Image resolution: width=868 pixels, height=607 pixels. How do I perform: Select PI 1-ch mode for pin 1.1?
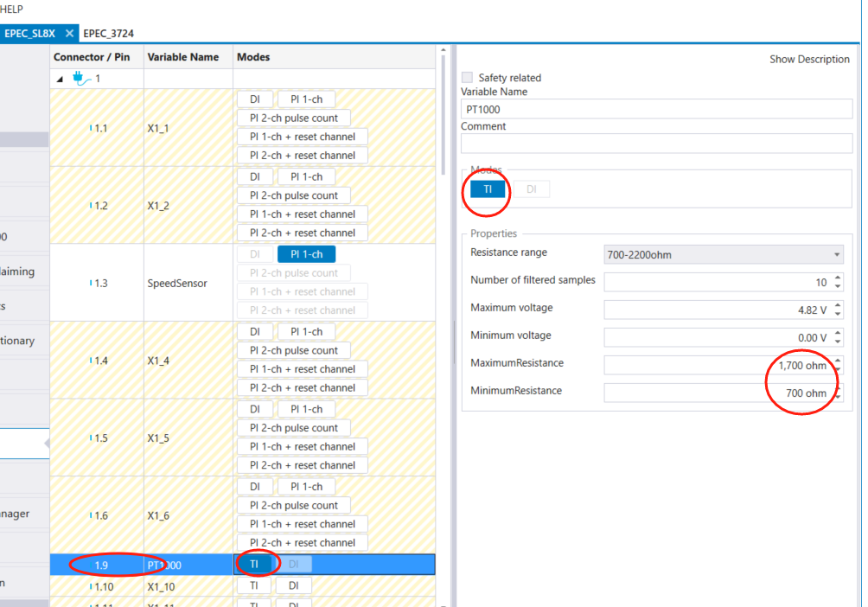[306, 99]
